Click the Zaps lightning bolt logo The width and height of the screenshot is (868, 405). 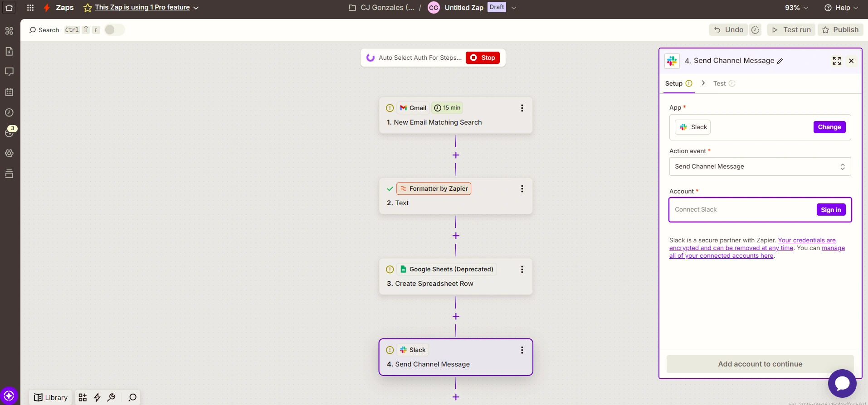click(47, 7)
